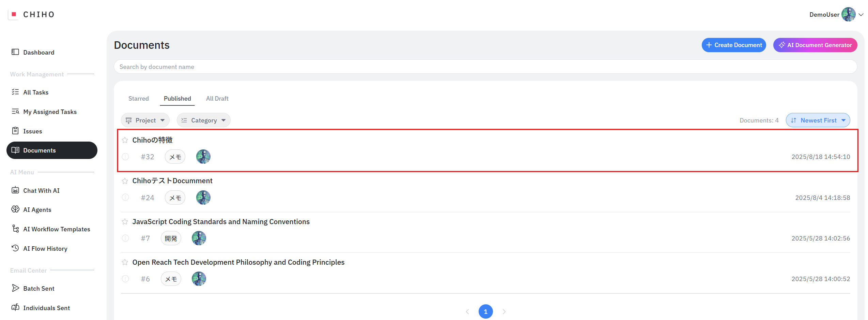Open the Category filter dropdown
Screen dimensions: 868x320
[x=203, y=120]
